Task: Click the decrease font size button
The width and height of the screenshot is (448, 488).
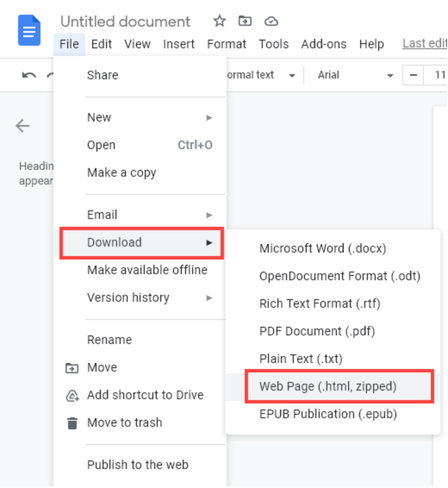Action: (413, 75)
